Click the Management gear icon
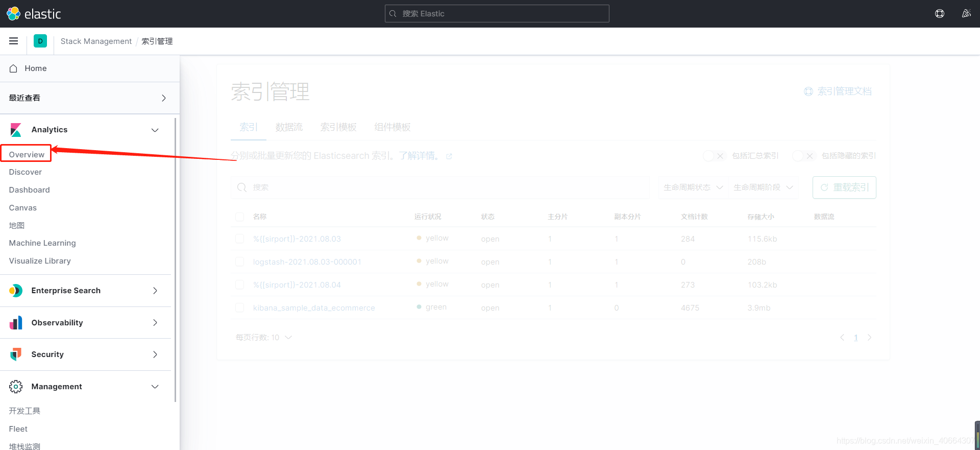The height and width of the screenshot is (450, 980). [x=16, y=387]
